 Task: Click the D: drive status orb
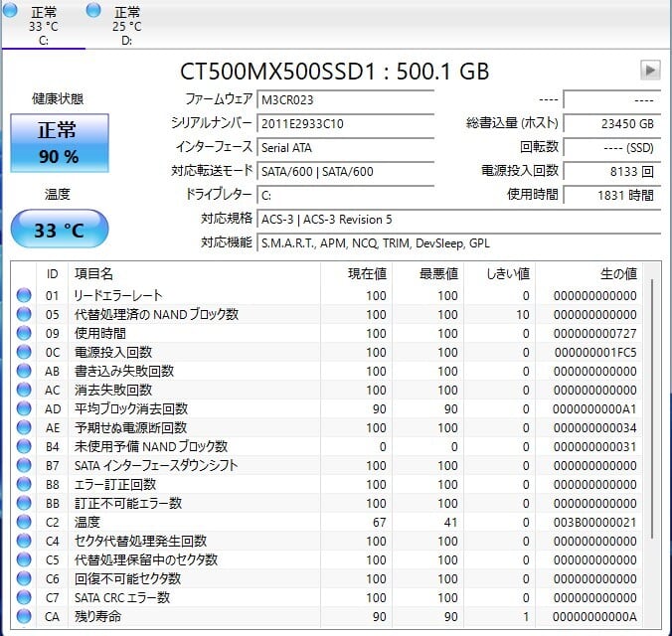click(x=93, y=10)
